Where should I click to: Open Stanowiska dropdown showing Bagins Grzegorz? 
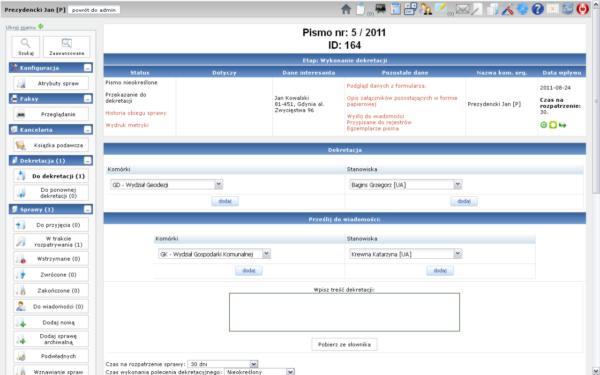click(x=405, y=185)
